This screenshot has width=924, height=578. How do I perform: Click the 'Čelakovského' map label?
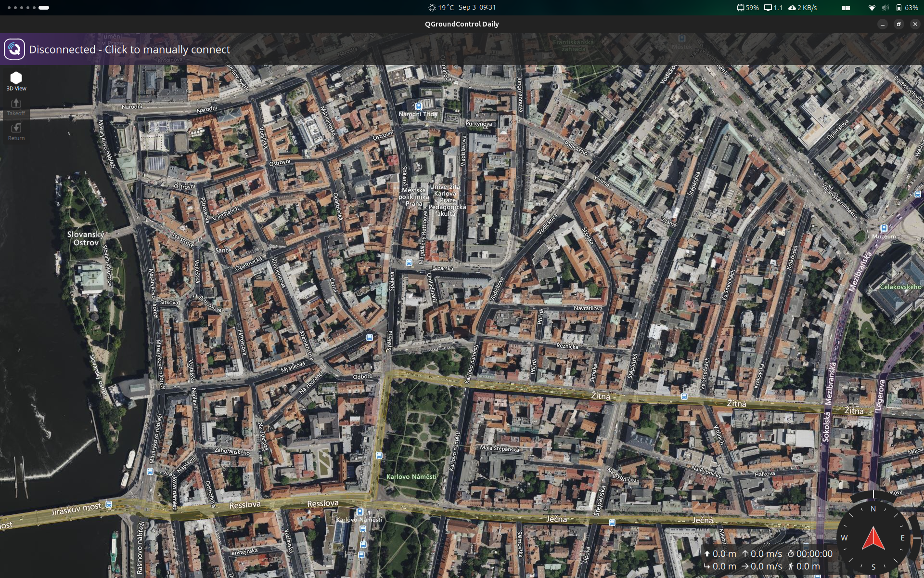[900, 287]
